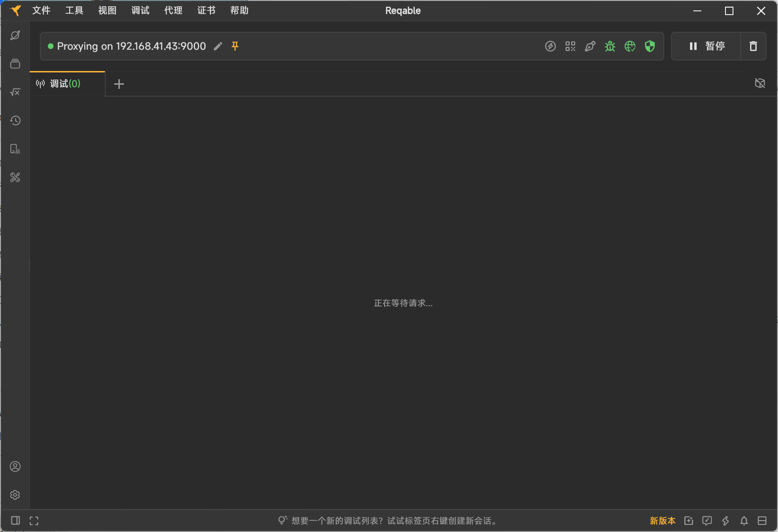The width and height of the screenshot is (778, 532).
Task: Open the 文件 menu
Action: [41, 10]
